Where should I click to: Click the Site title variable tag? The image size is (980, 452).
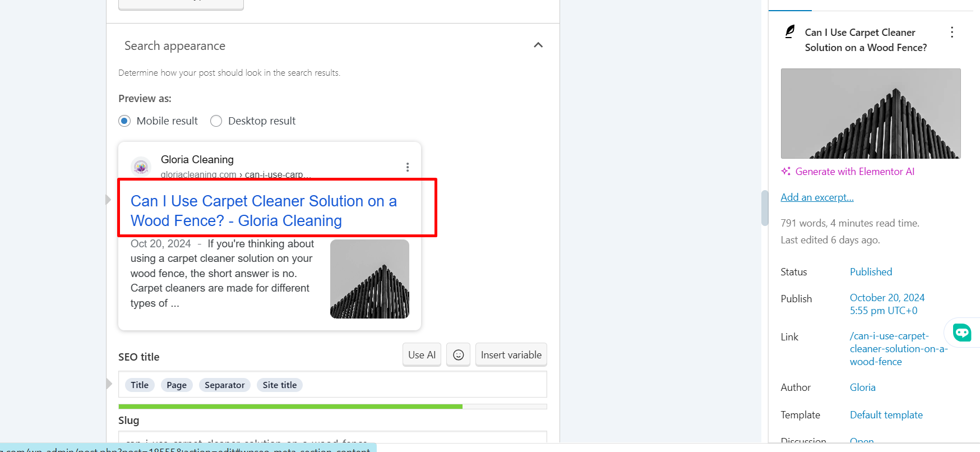(x=280, y=385)
